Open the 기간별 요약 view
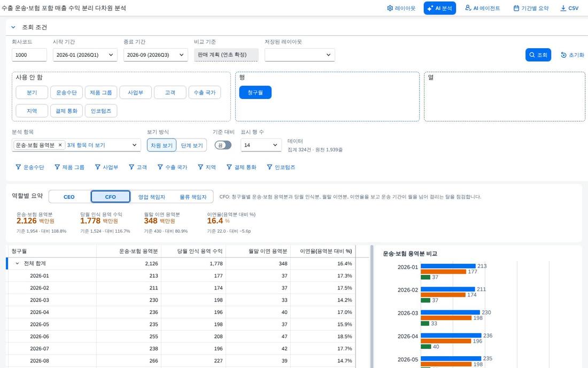 click(531, 8)
